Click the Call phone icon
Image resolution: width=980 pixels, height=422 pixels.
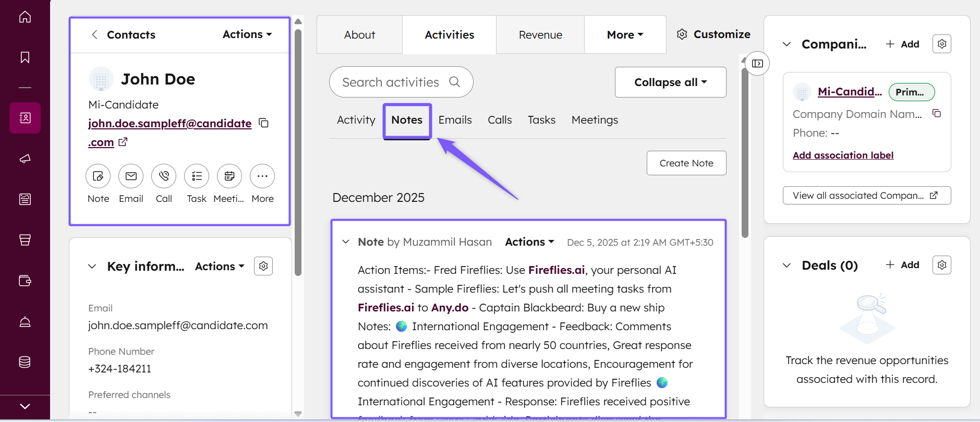tap(164, 176)
